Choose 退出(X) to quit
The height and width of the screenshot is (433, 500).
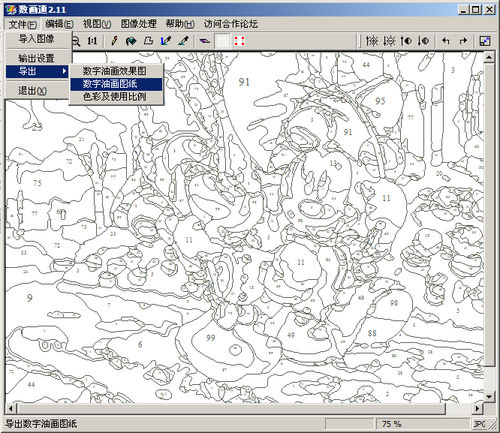click(37, 90)
